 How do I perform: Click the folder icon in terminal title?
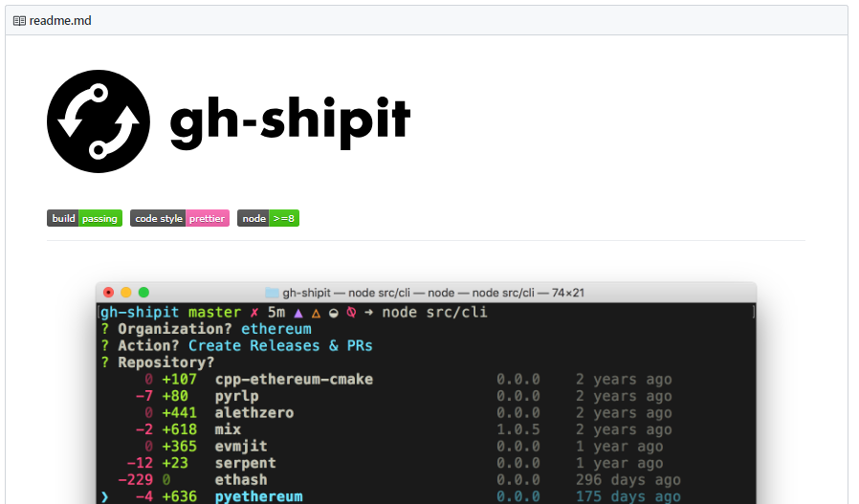pos(272,293)
